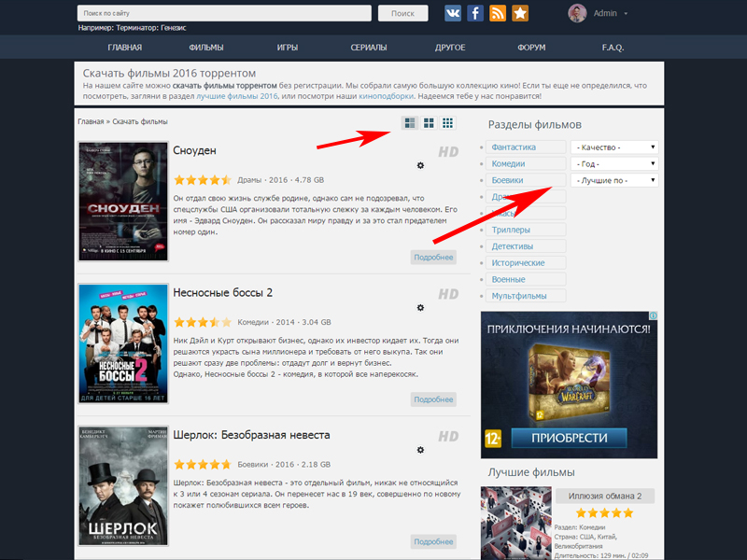Rate Сноуден using its star rating

pos(203,180)
